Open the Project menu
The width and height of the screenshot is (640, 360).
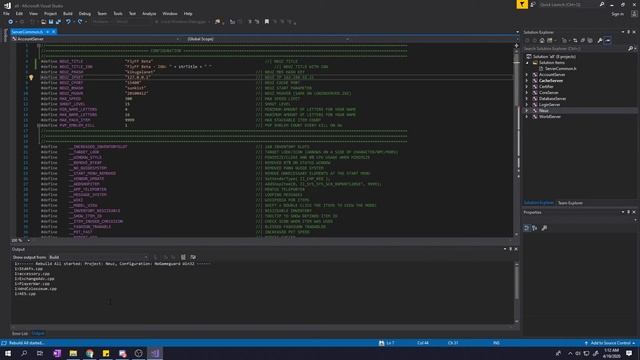coord(51,13)
